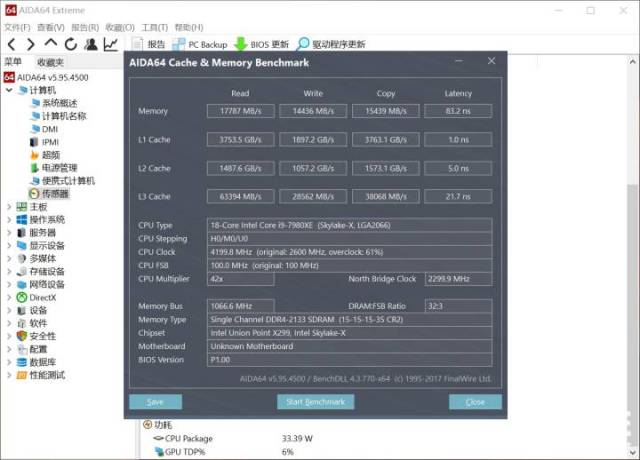Viewport: 640px width, 460px height.
Task: Open the 文件(F) menu
Action: point(17,27)
